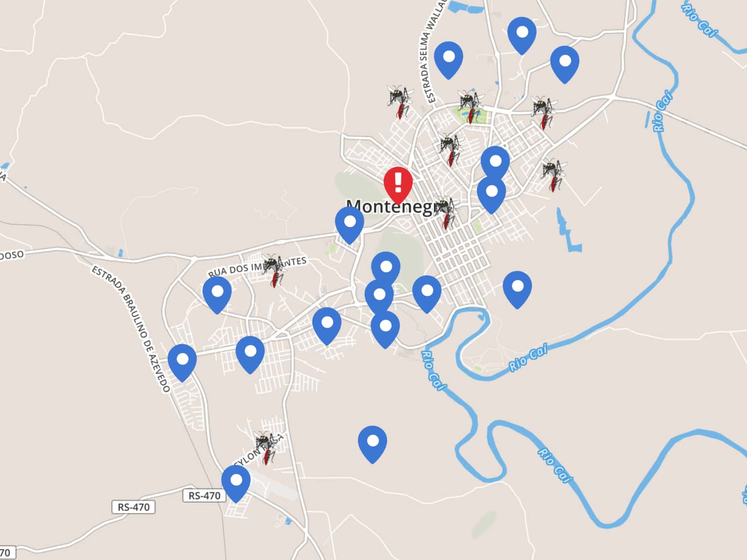Click the RS-470 road shield near the pin

click(x=204, y=495)
